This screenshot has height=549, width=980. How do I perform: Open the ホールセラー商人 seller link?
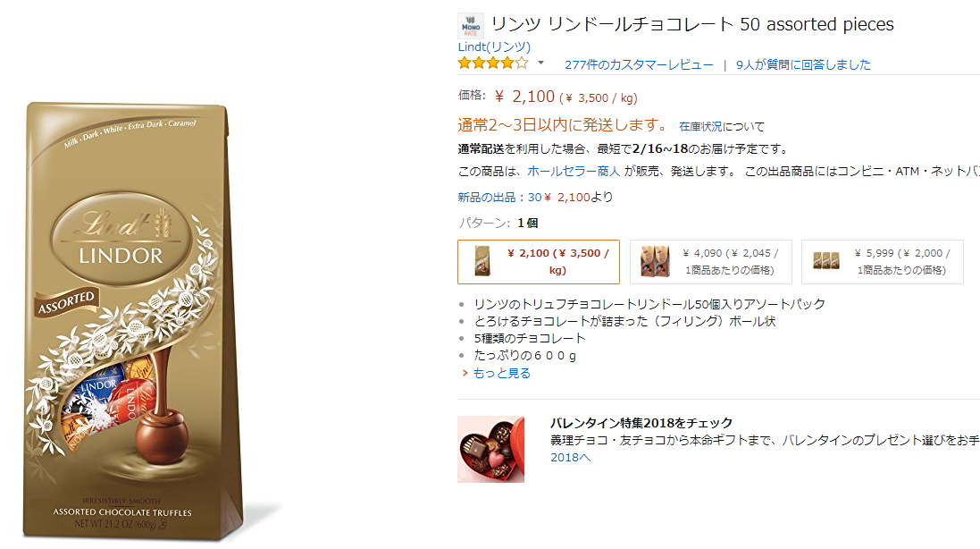pyautogui.click(x=574, y=172)
